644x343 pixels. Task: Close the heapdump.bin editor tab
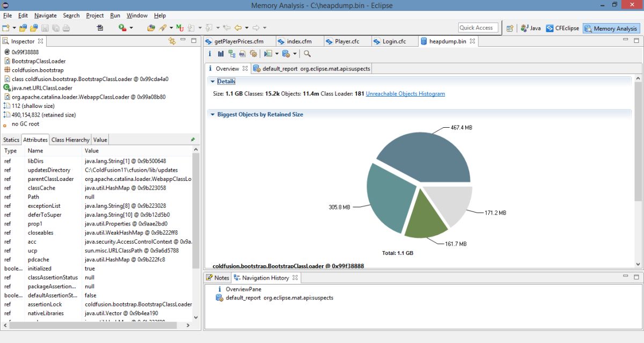click(472, 41)
